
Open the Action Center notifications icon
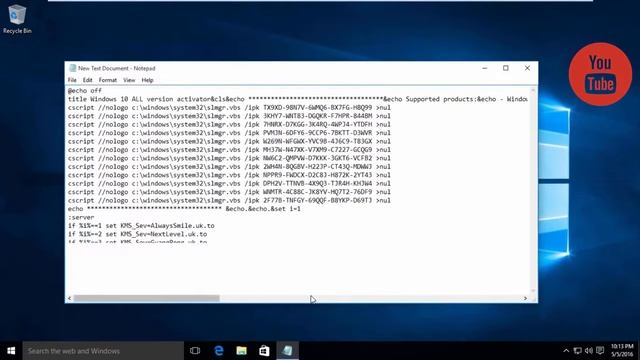point(600,351)
